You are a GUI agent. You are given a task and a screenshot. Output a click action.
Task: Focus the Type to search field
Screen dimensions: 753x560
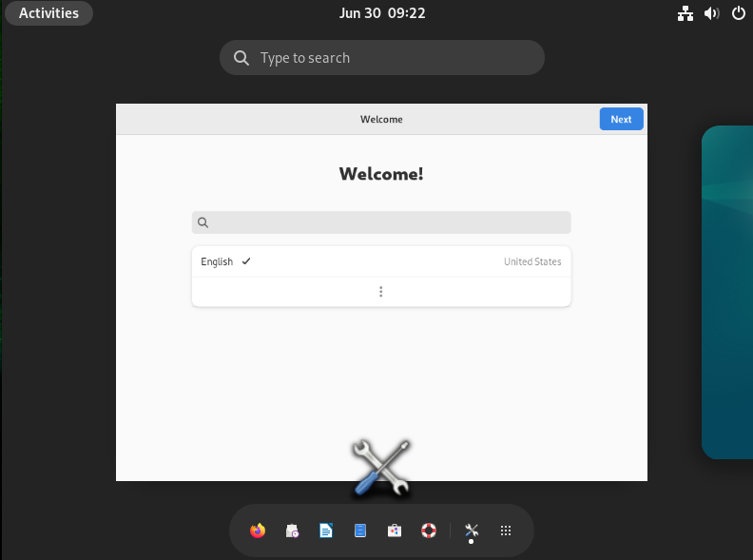click(x=382, y=58)
